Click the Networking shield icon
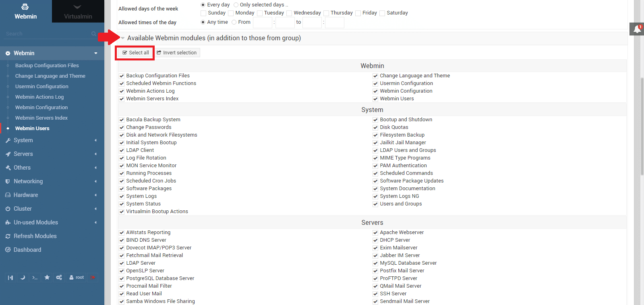The image size is (644, 305). [x=8, y=181]
